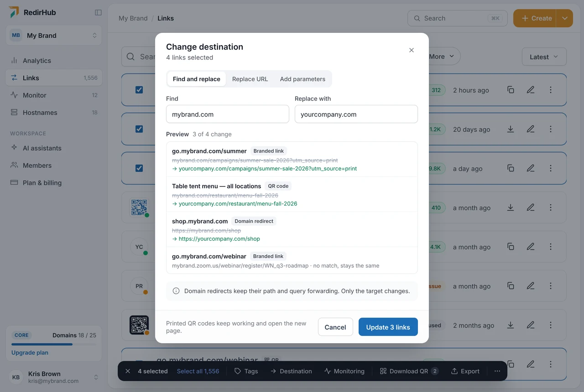Click the go.mybrand.com/webinar preview title
584x392 pixels.
point(209,256)
